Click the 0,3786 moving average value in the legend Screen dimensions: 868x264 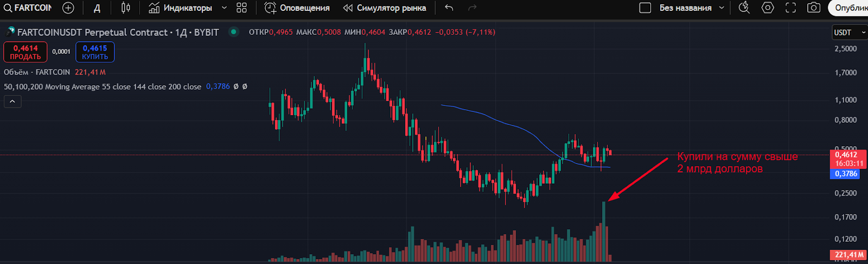[218, 86]
